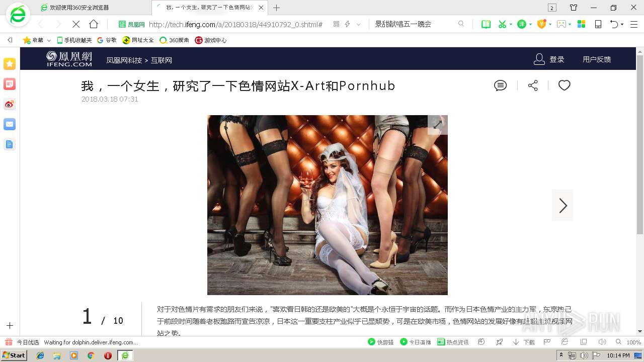Open the 收藏 favorites bookmark
644x362 pixels.
[33, 40]
